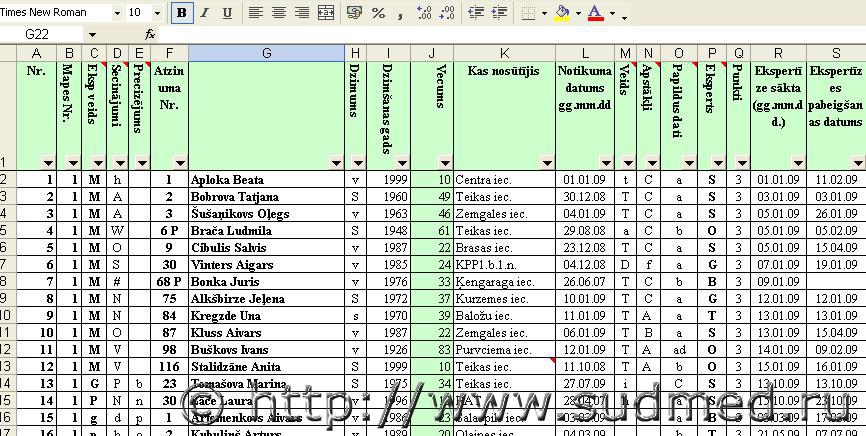Click the red font color button
This screenshot has width=866, height=436.
596,13
